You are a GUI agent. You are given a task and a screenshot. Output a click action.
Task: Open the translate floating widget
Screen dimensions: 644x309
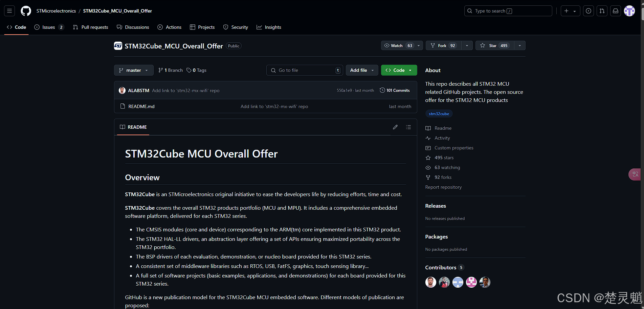coord(635,174)
